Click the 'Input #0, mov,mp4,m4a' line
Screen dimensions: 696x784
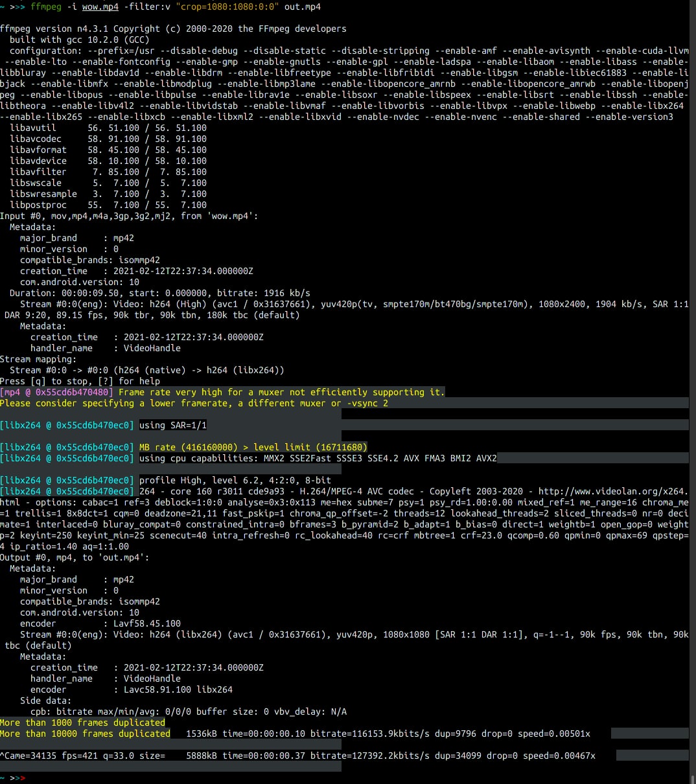point(129,216)
